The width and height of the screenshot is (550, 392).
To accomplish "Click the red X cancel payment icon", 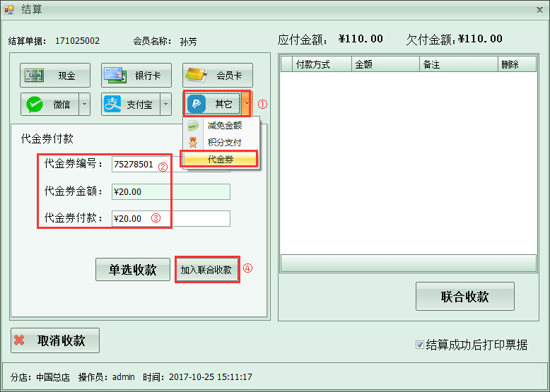I will tap(20, 340).
